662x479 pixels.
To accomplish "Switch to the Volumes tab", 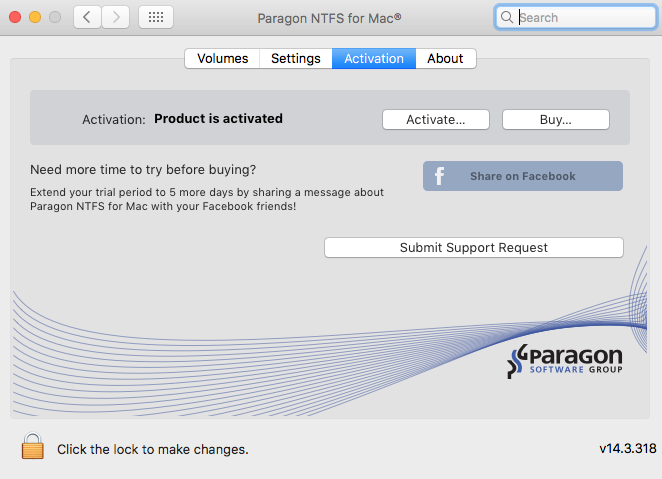I will 222,58.
